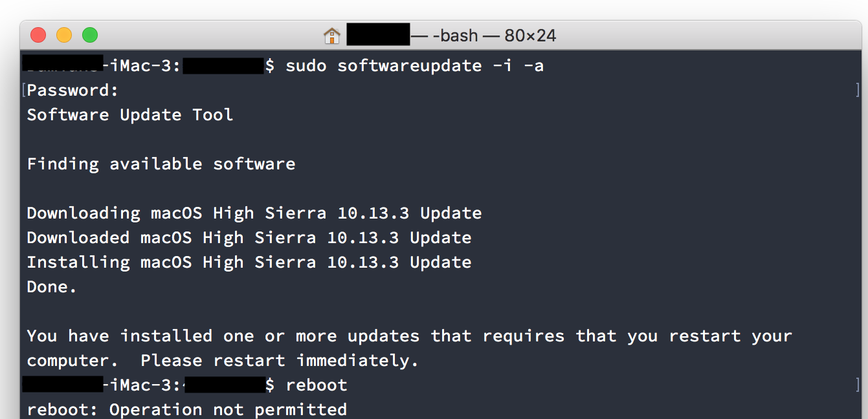Click the "Password:" prompt line
868x419 pixels.
pos(73,90)
